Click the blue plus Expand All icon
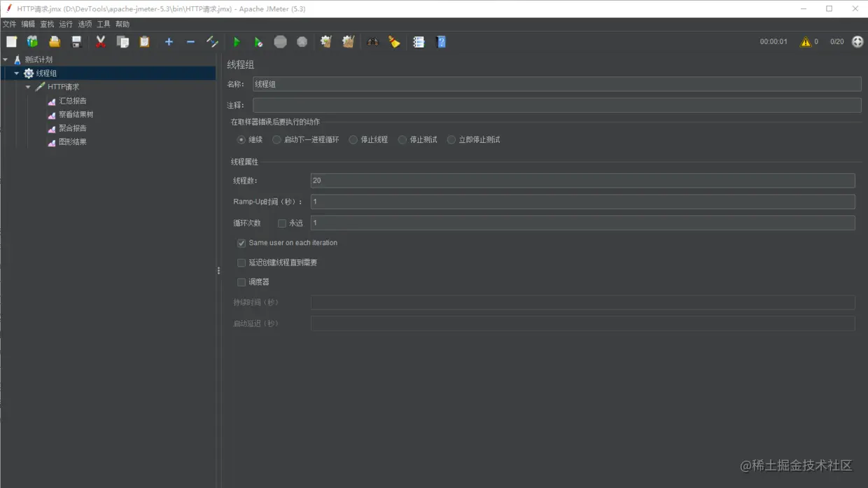Screen dimensions: 868x488 click(169, 42)
